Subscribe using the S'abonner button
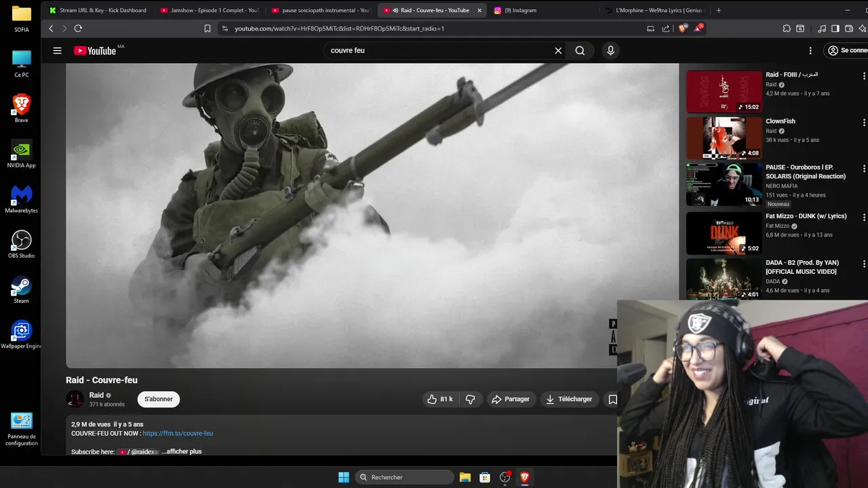The image size is (868, 488). point(159,399)
